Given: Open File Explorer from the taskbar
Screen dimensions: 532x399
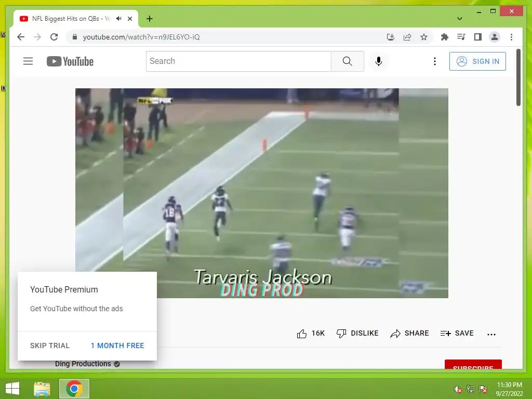Looking at the screenshot, I should coord(42,389).
